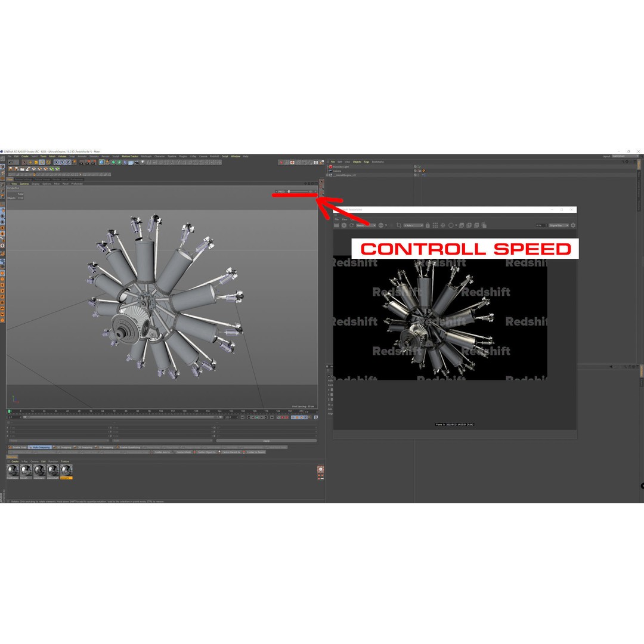Open the Cameras menu in the viewport
The image size is (644, 644).
pyautogui.click(x=24, y=184)
